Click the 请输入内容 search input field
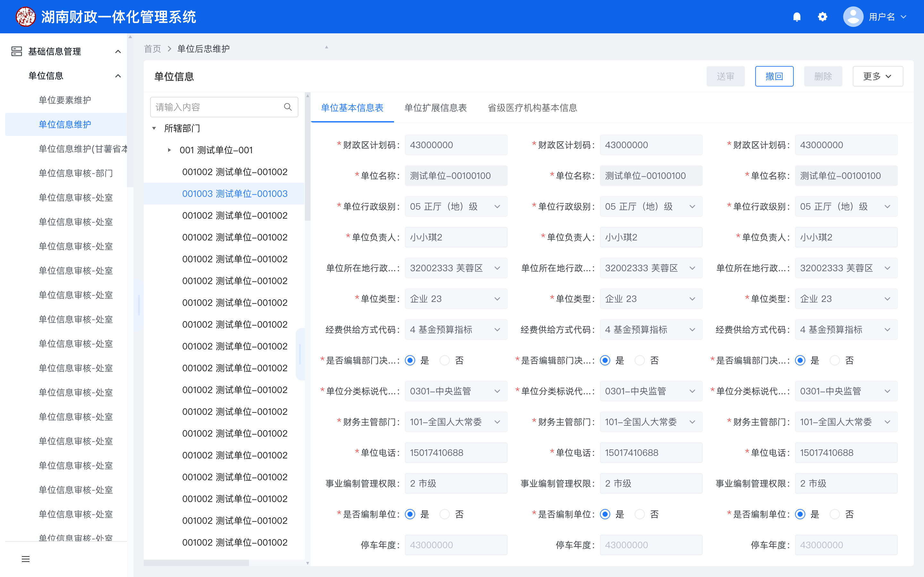Screen dimensions: 924x577 point(218,107)
